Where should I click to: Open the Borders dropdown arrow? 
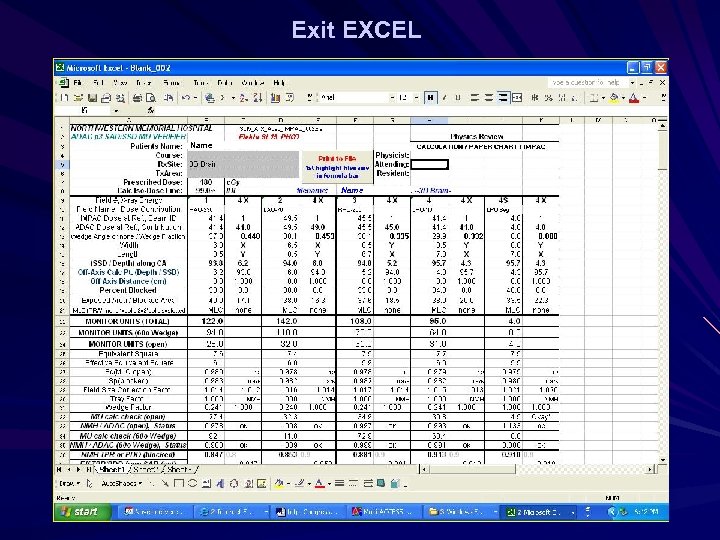pyautogui.click(x=602, y=98)
